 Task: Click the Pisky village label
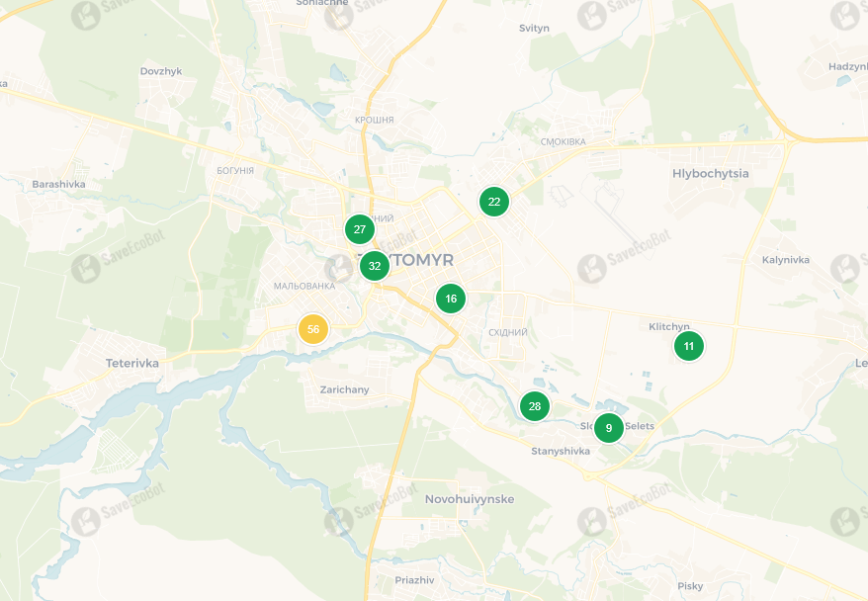690,586
